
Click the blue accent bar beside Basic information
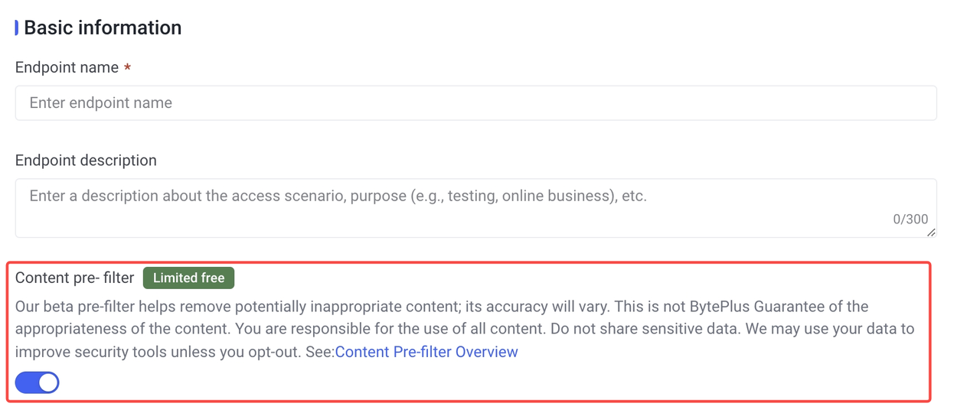(x=17, y=28)
